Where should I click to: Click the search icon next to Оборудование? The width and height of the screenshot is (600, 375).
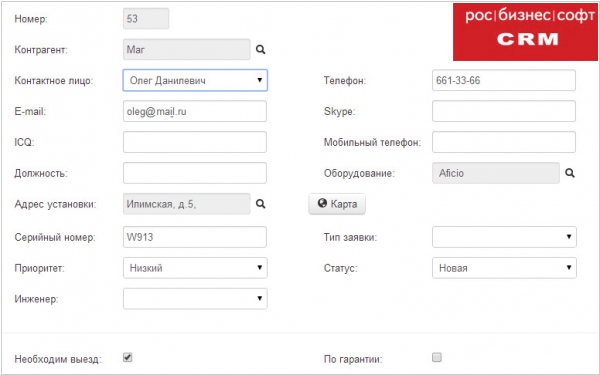pyautogui.click(x=570, y=173)
